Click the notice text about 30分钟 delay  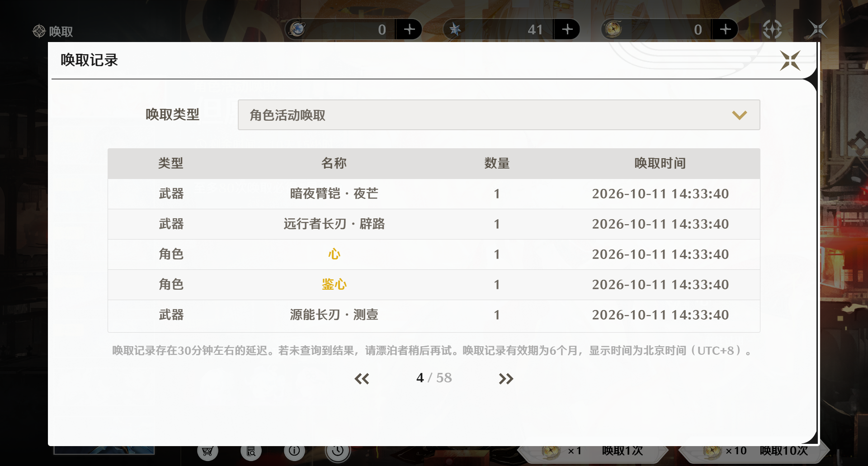(x=433, y=351)
